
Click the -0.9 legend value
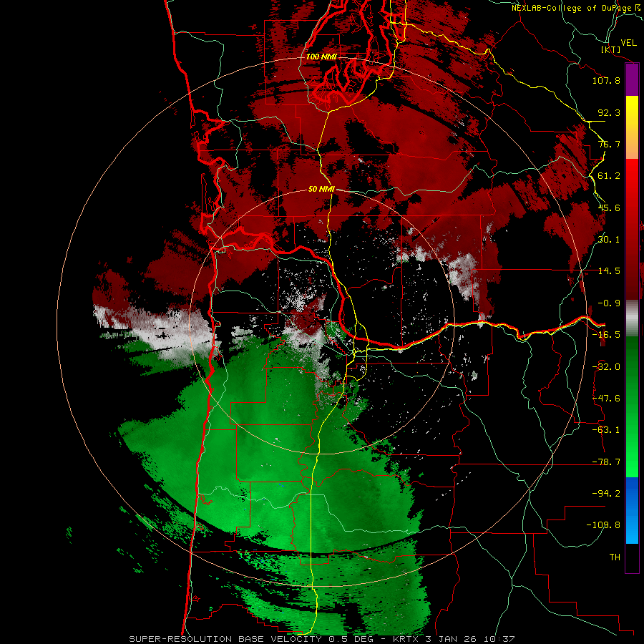609,303
